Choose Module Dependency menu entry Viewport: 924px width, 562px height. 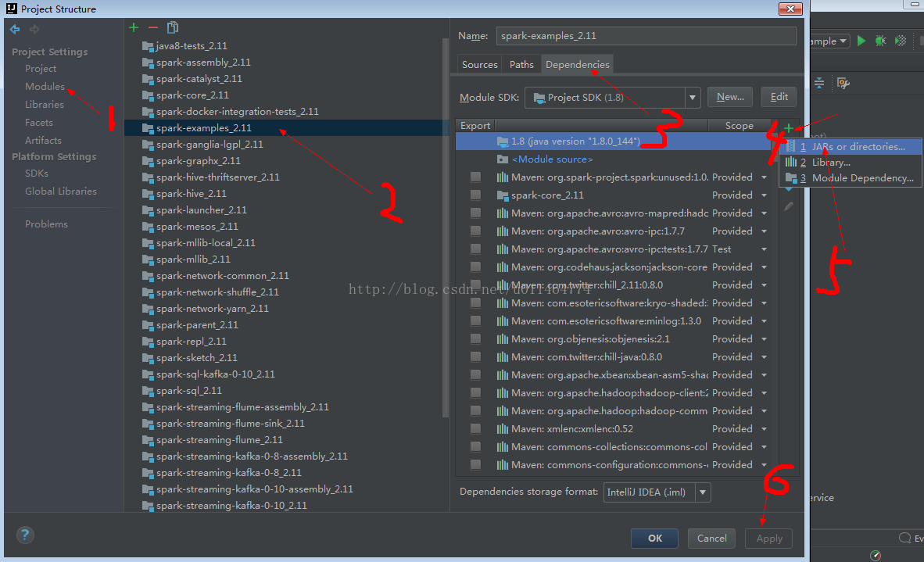tap(851, 178)
